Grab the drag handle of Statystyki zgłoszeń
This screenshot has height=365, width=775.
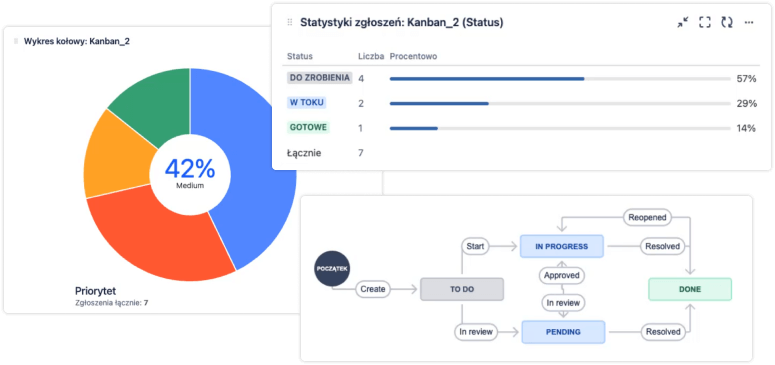[290, 22]
